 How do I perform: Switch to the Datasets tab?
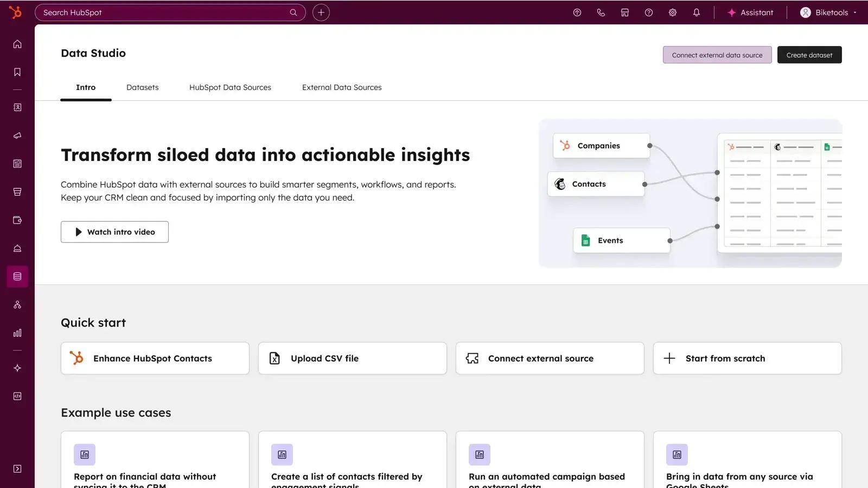(143, 87)
